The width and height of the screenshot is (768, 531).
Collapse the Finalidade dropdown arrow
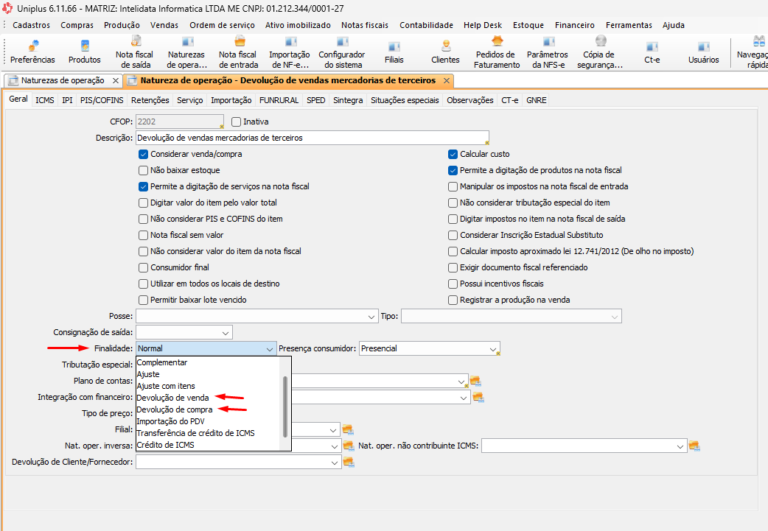pyautogui.click(x=269, y=349)
